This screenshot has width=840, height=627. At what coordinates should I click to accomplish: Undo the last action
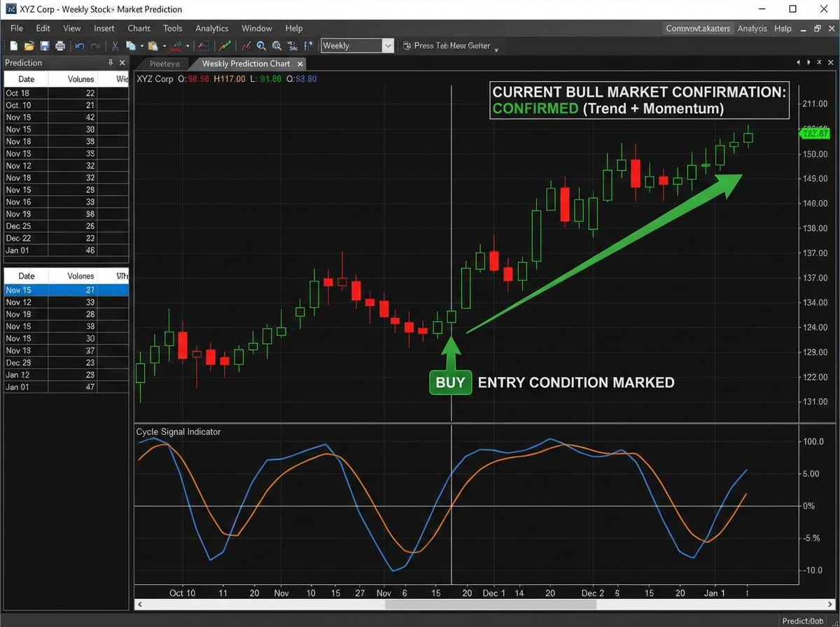tap(79, 45)
